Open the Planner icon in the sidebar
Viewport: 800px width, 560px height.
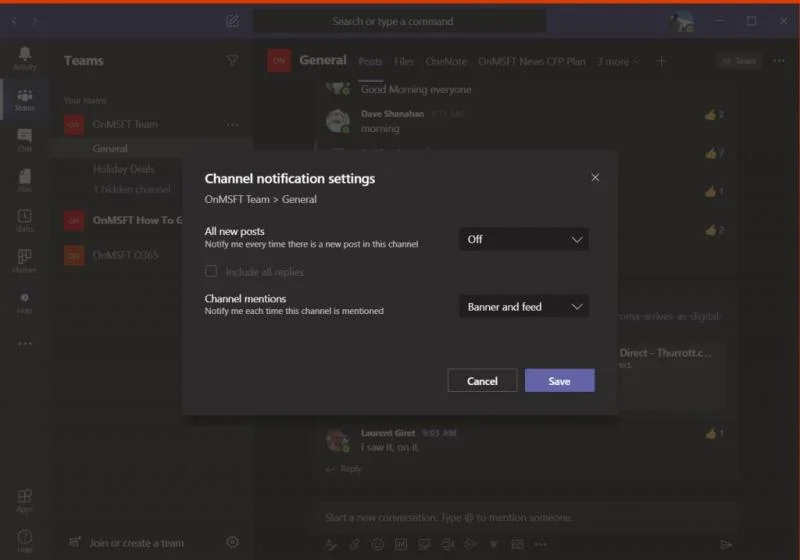pos(24,261)
